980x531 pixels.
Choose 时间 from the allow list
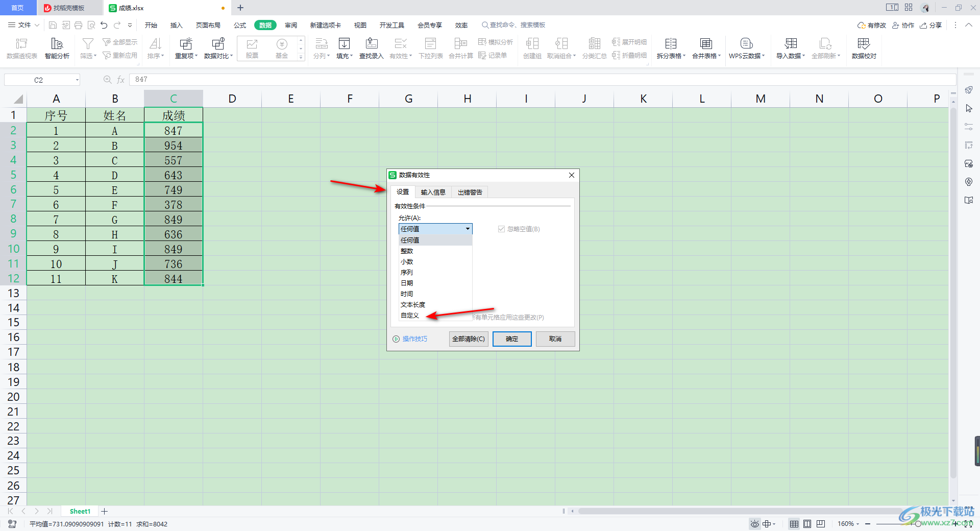(x=435, y=294)
